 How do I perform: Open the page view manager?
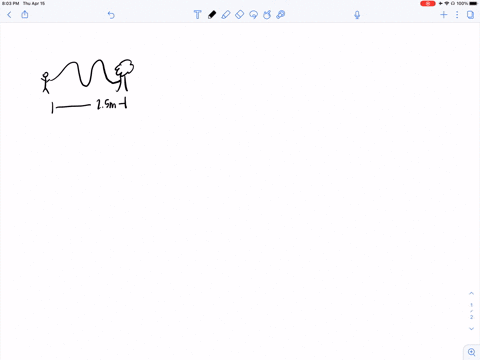point(470,15)
